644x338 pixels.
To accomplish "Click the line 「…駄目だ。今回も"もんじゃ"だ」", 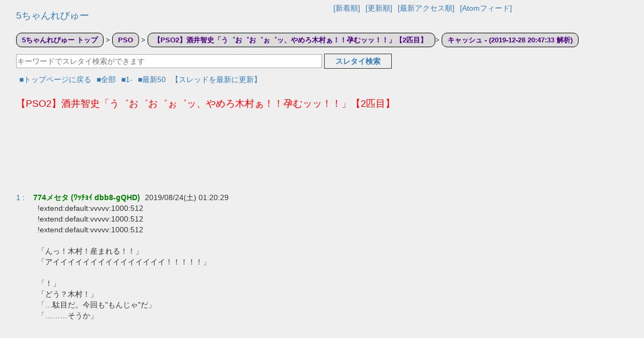I will tap(97, 305).
